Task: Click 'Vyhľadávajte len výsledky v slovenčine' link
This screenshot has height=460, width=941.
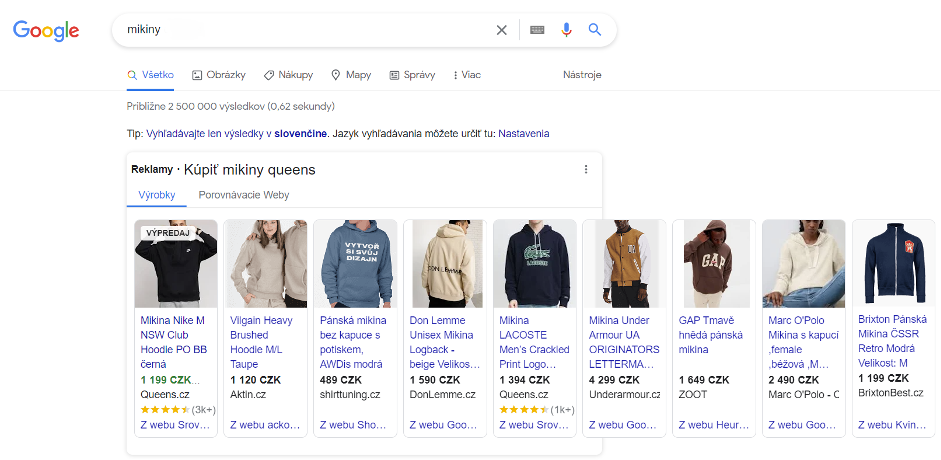Action: click(237, 134)
